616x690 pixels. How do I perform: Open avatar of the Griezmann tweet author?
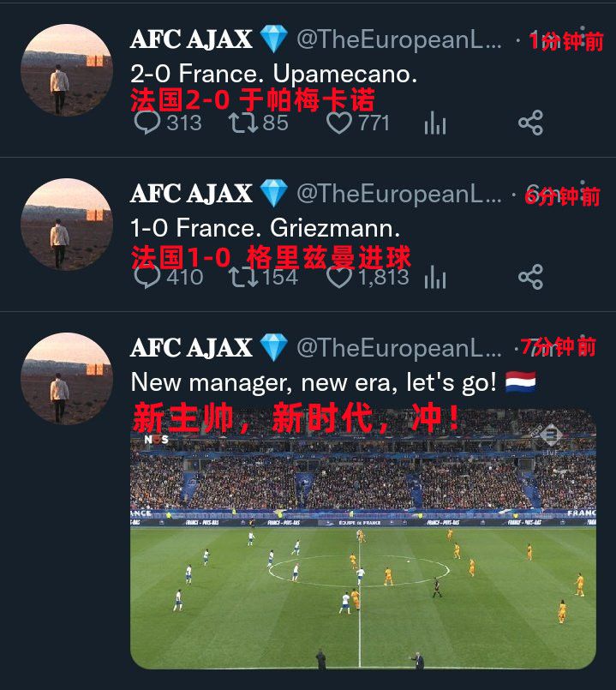point(67,224)
